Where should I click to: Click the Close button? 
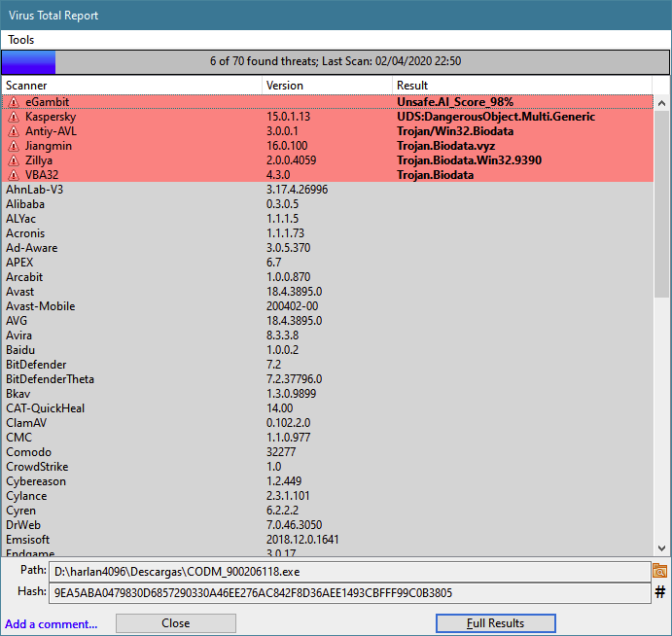(x=176, y=623)
